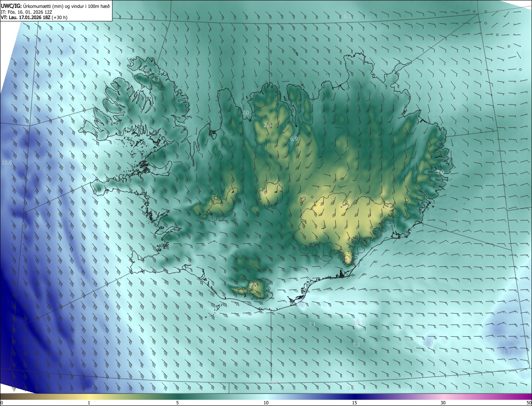
Task: Click the 10.3 value label
Action: [358, 323]
